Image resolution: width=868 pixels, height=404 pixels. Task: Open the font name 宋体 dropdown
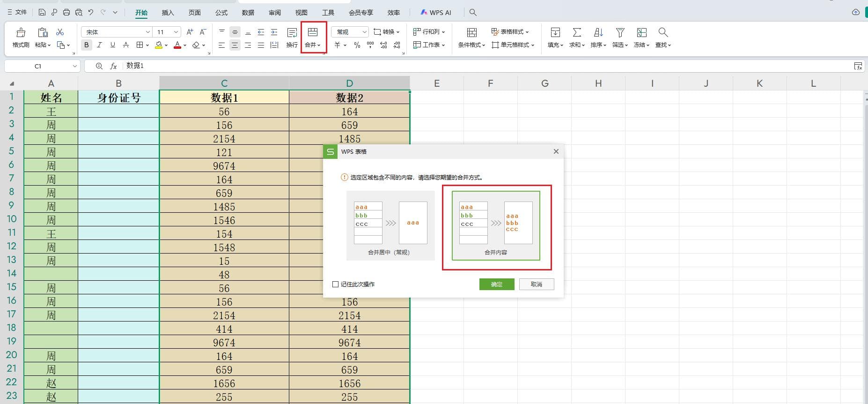[x=148, y=32]
